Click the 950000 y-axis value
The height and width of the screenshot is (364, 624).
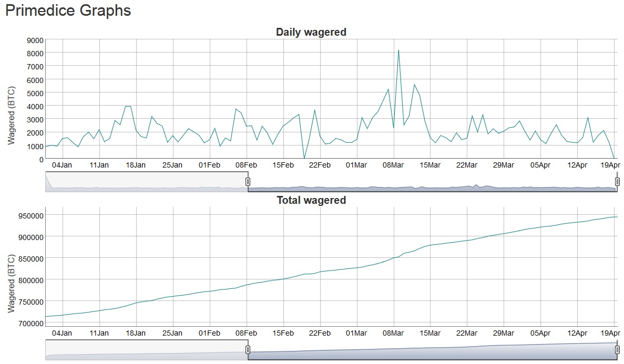(x=31, y=216)
